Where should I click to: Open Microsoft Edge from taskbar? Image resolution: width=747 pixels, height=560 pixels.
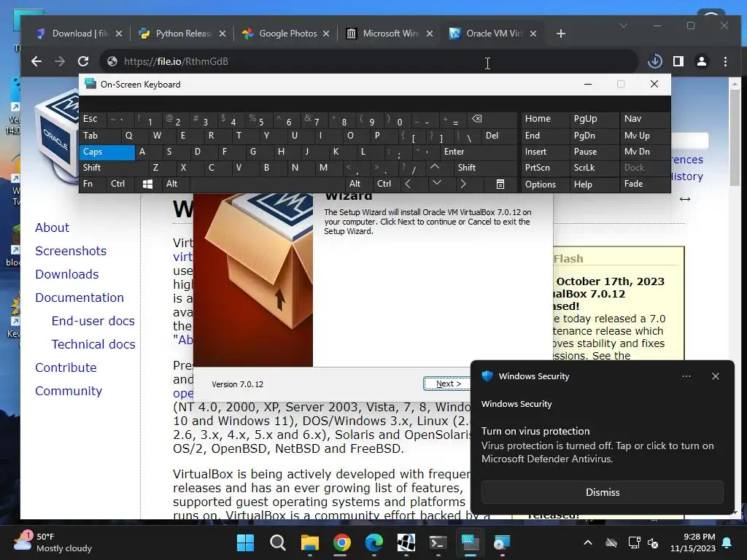[x=374, y=542]
